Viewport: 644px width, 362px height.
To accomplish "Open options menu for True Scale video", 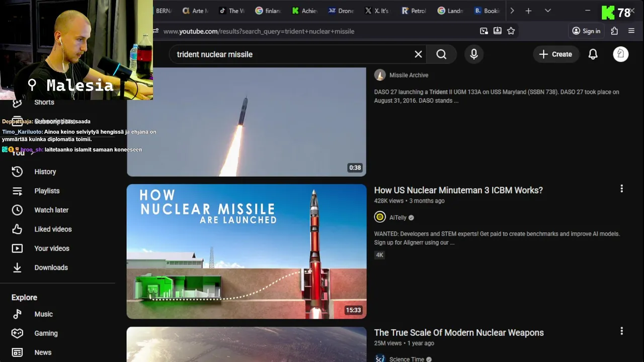I will (x=622, y=331).
